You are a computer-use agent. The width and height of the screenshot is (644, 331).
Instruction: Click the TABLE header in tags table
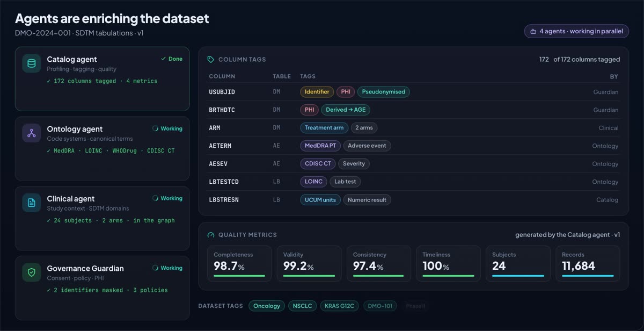(x=282, y=76)
